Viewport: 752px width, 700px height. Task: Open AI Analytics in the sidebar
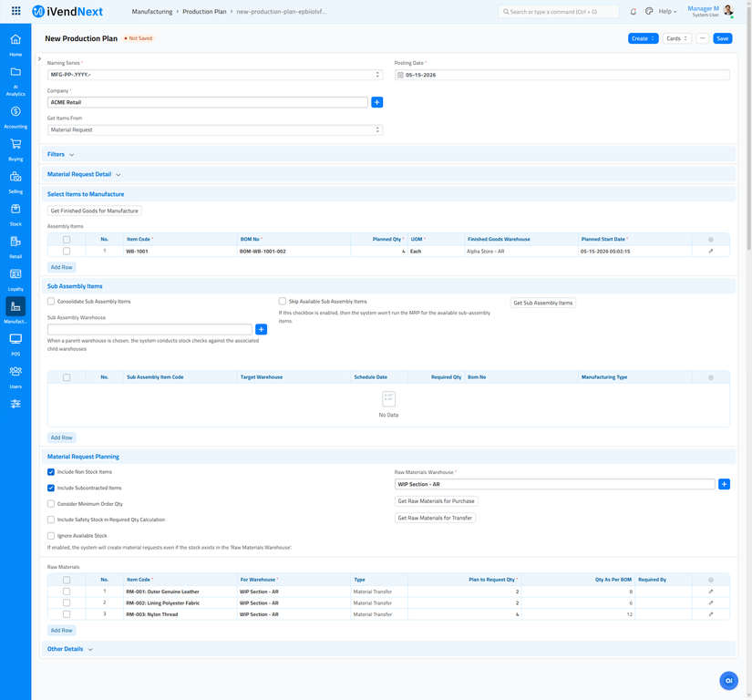click(x=15, y=81)
